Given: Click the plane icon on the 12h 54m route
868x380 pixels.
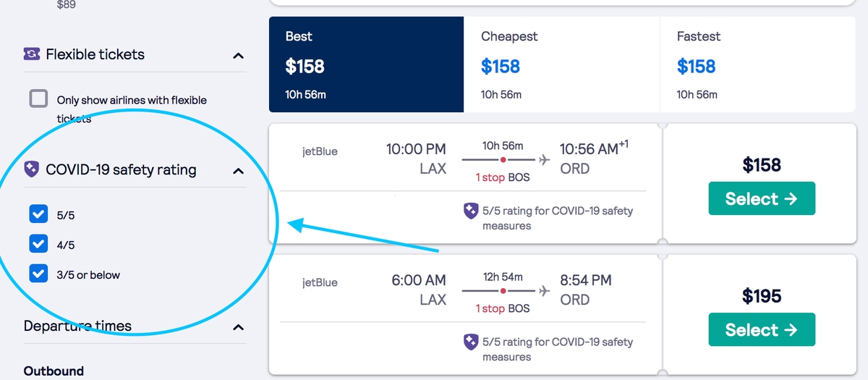Looking at the screenshot, I should click(545, 290).
